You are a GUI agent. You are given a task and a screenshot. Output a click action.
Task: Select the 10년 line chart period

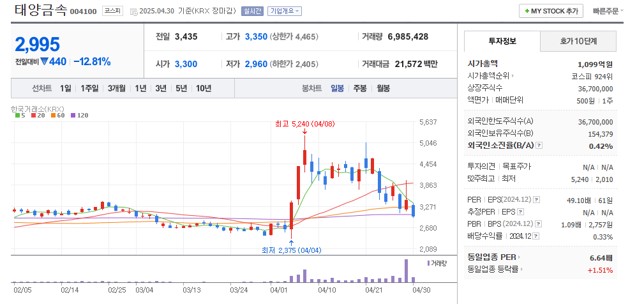click(204, 88)
